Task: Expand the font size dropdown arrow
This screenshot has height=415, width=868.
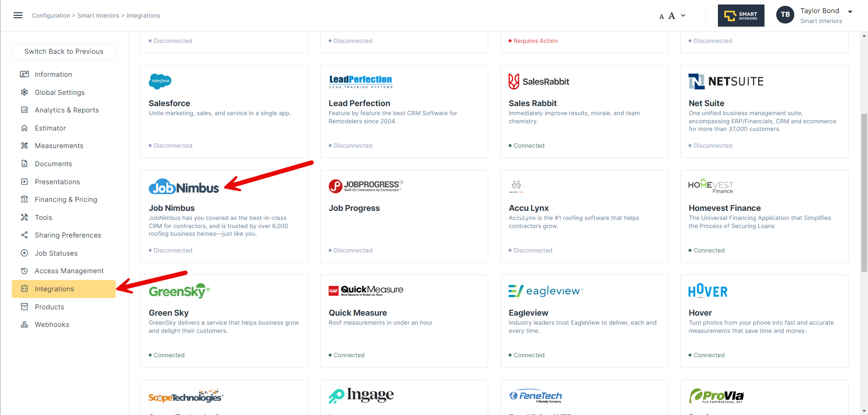Action: (x=683, y=16)
